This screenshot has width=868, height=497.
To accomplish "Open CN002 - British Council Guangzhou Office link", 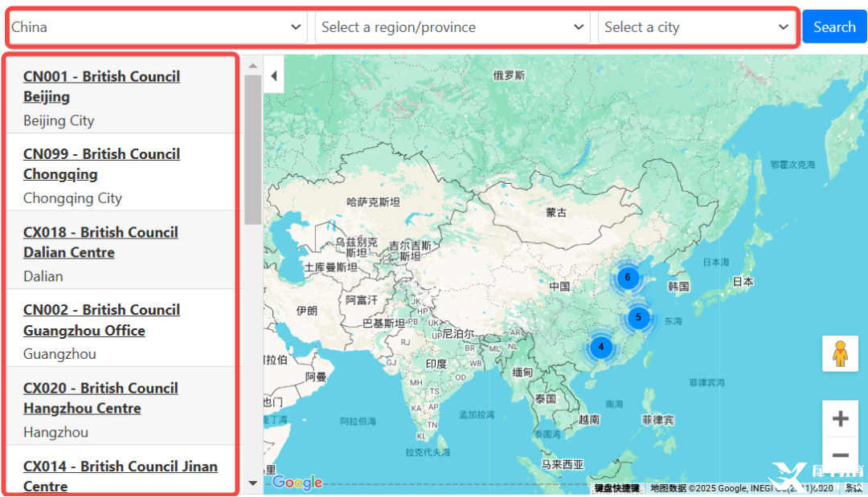I will click(x=101, y=320).
